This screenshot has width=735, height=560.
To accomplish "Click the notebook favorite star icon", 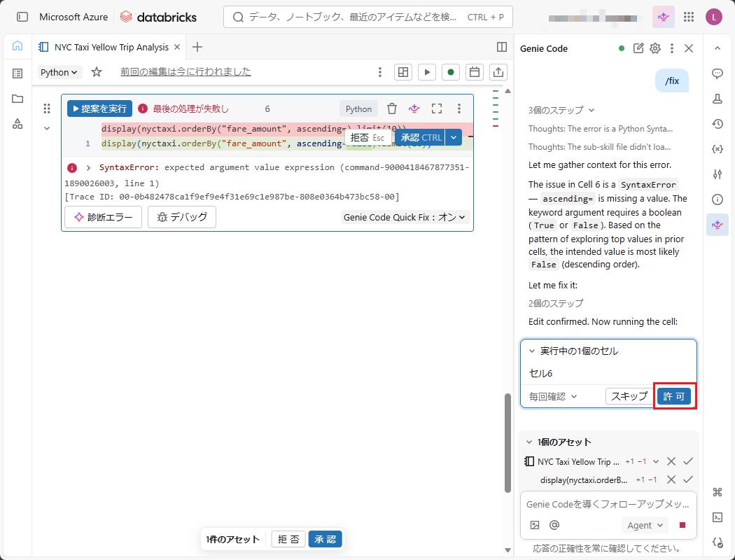I will (97, 72).
